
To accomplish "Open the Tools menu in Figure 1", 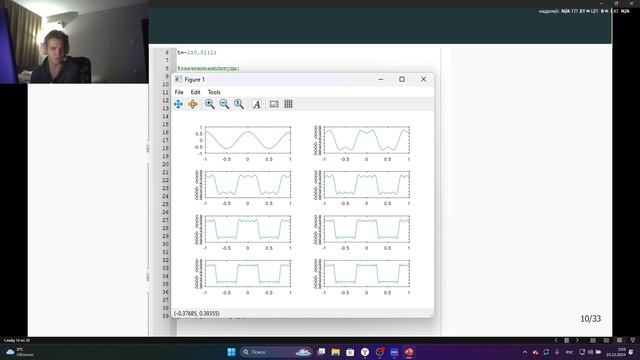I will 214,92.
